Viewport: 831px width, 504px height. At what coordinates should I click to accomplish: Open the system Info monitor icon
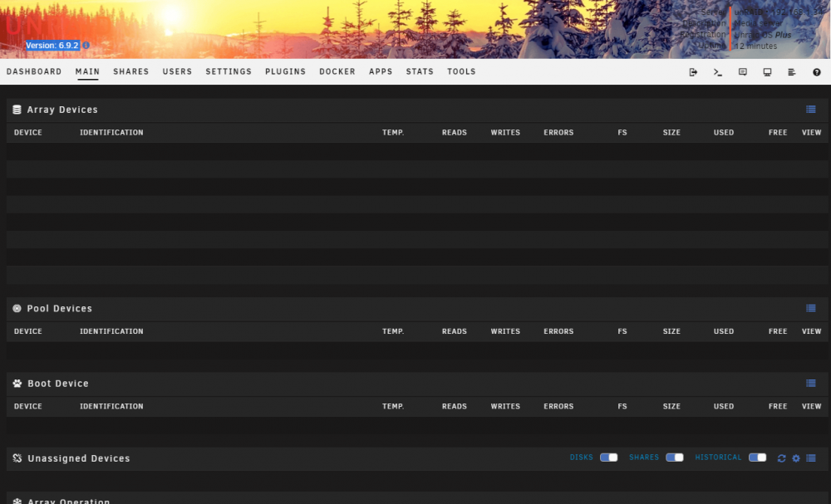(767, 72)
